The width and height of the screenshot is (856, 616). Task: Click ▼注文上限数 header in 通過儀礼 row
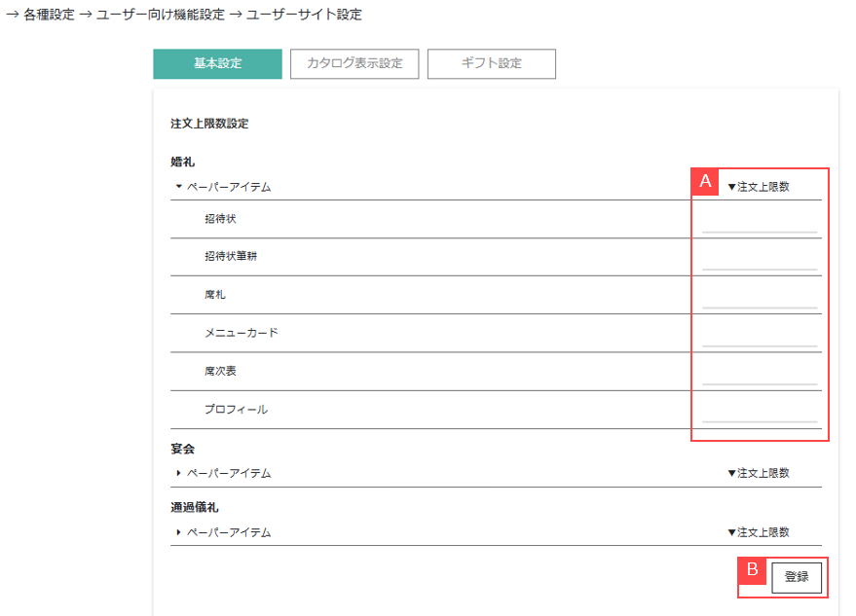click(x=759, y=532)
